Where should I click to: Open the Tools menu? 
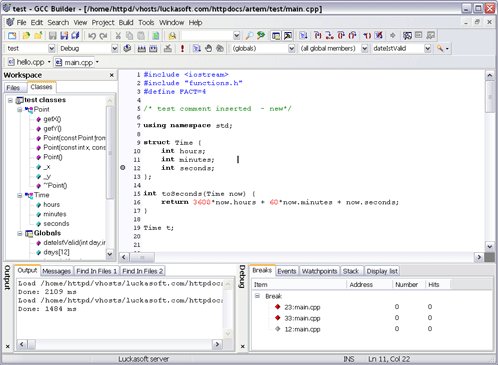coord(146,23)
